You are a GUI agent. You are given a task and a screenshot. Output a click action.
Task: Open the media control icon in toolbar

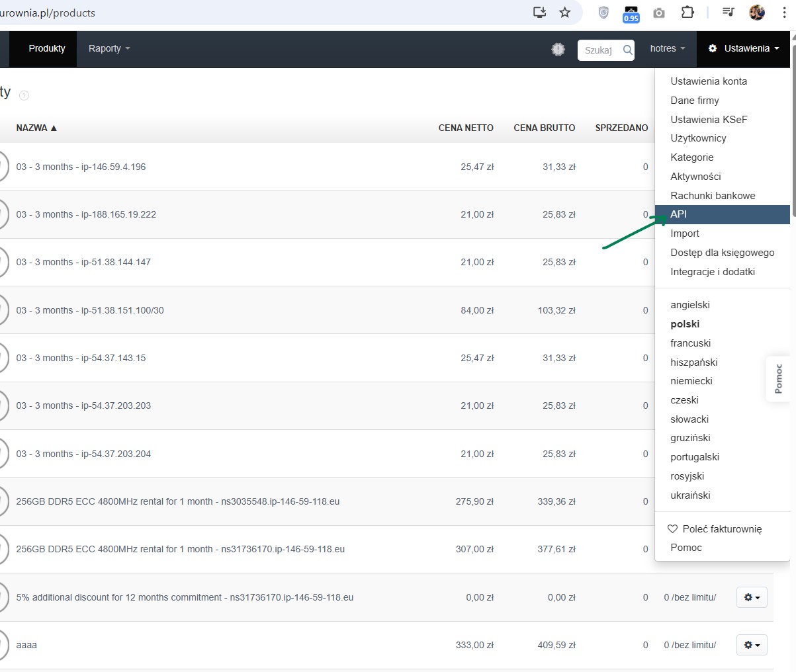coord(729,13)
